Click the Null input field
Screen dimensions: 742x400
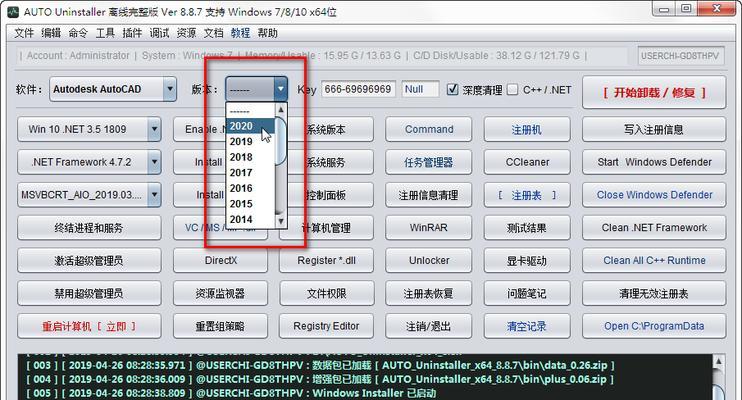click(420, 89)
